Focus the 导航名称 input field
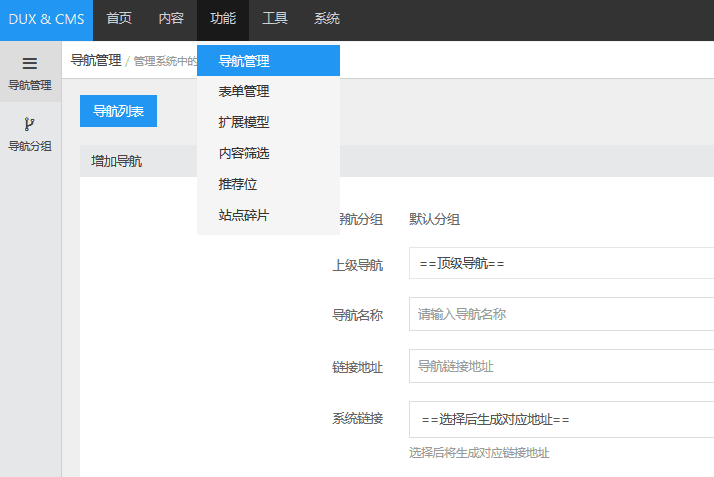 (561, 314)
